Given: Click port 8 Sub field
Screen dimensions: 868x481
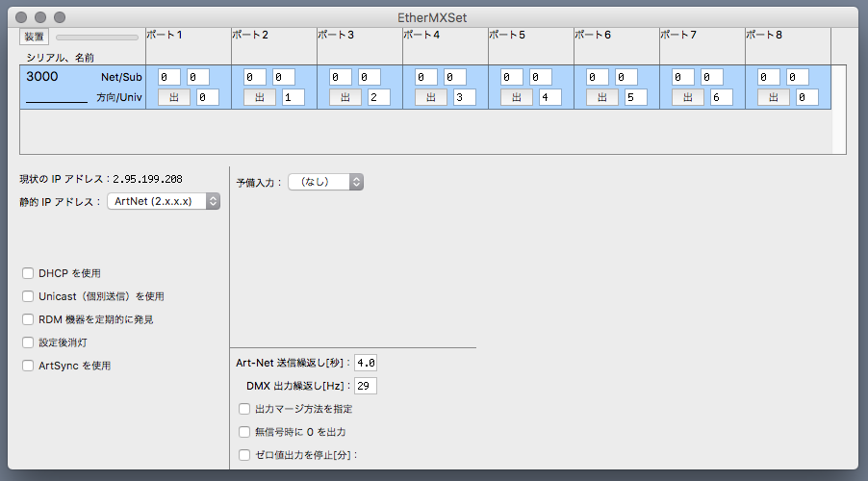Looking at the screenshot, I should (798, 77).
